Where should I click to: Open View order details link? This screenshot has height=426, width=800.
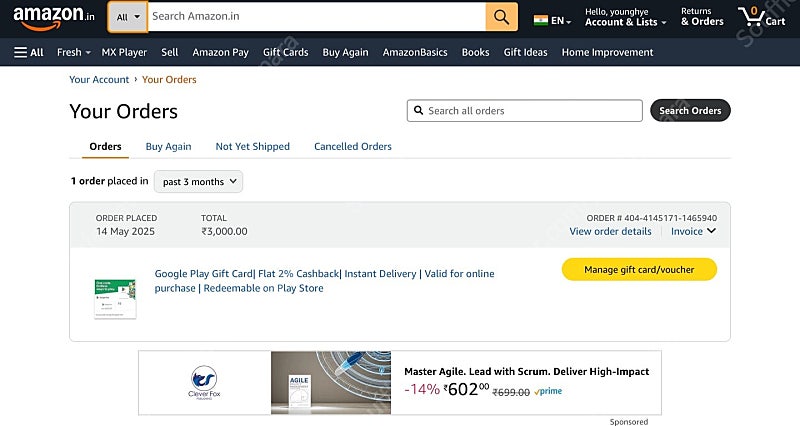[x=610, y=231]
